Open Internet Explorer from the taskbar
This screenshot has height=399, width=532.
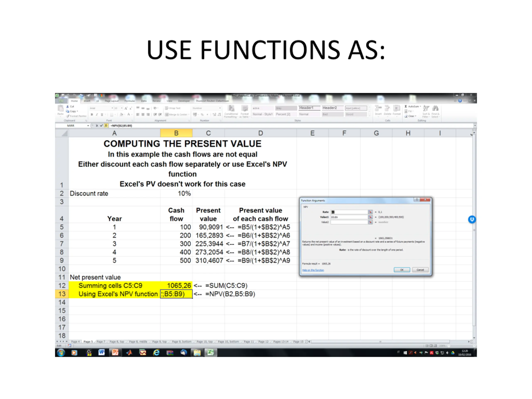[156, 353]
